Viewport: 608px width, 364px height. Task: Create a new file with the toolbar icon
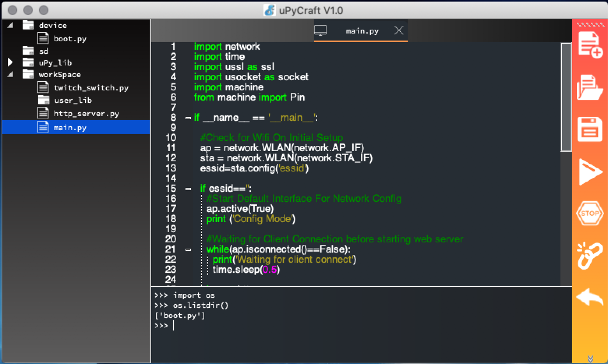590,44
